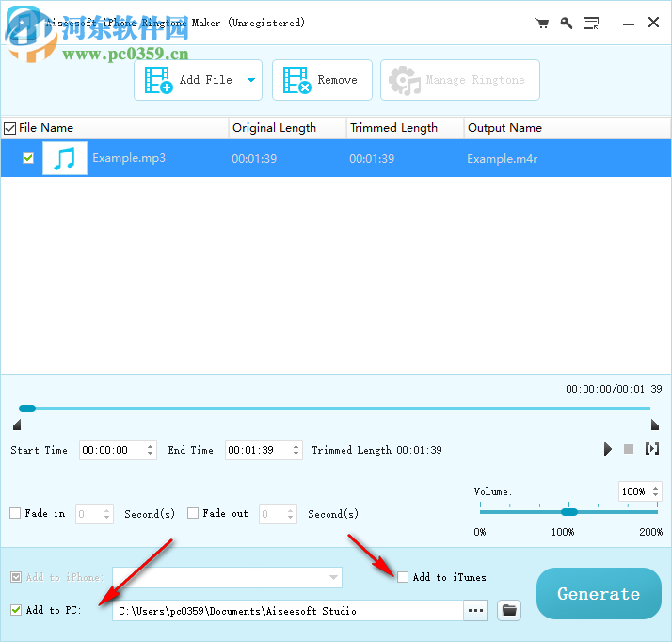This screenshot has height=642, width=672.
Task: Click the Output Name column header
Action: pos(568,128)
